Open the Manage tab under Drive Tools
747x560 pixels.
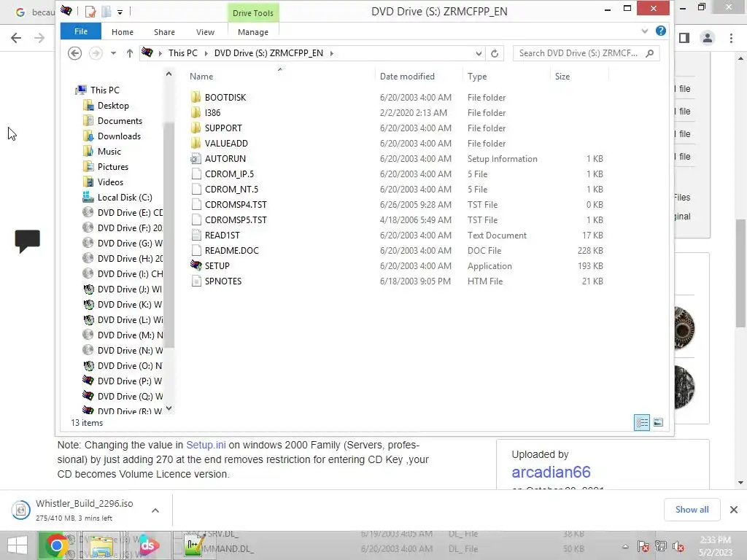click(x=253, y=32)
